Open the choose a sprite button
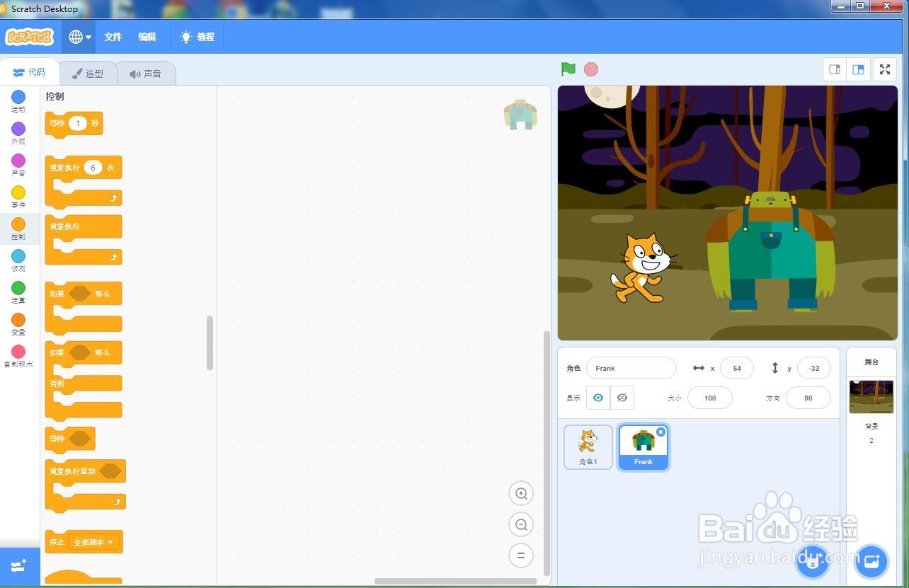Image resolution: width=909 pixels, height=588 pixels. pyautogui.click(x=813, y=562)
